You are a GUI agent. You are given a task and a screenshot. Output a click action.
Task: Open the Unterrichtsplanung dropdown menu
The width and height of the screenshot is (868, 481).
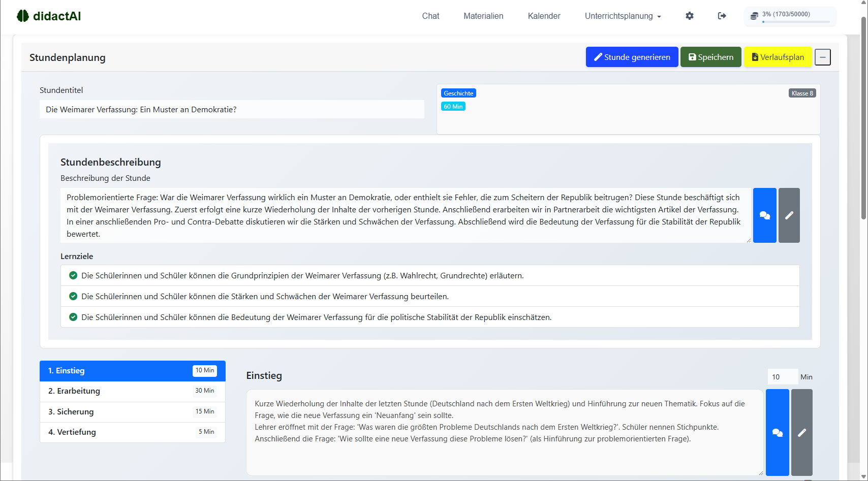click(x=623, y=16)
